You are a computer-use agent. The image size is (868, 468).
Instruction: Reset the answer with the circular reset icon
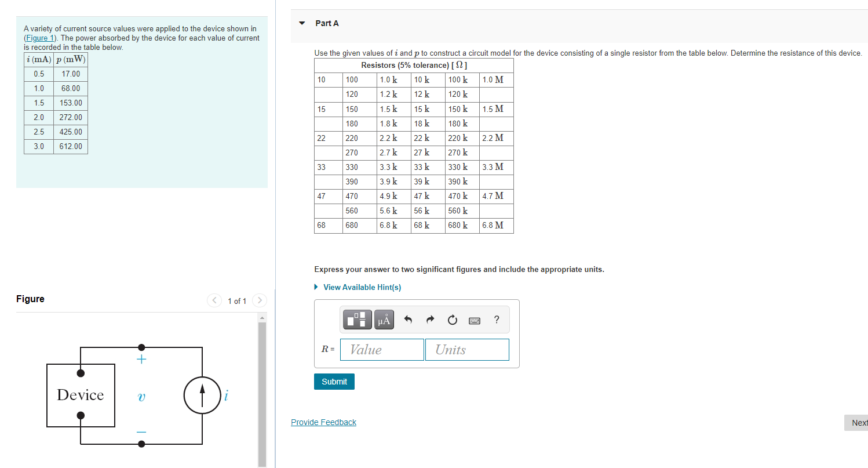(x=452, y=320)
